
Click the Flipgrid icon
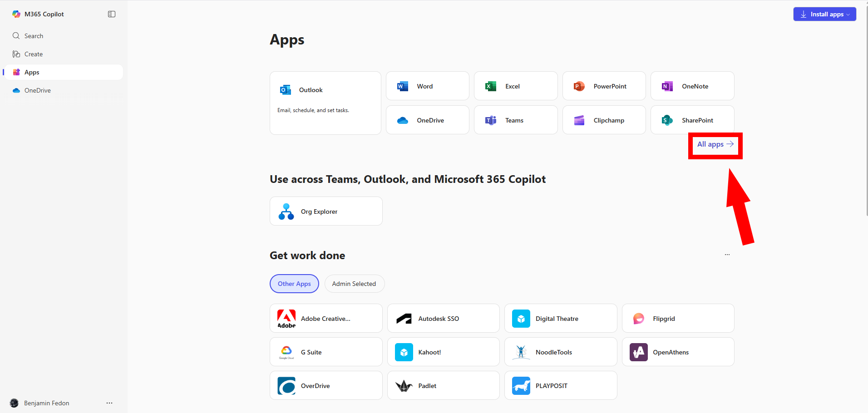click(x=639, y=319)
